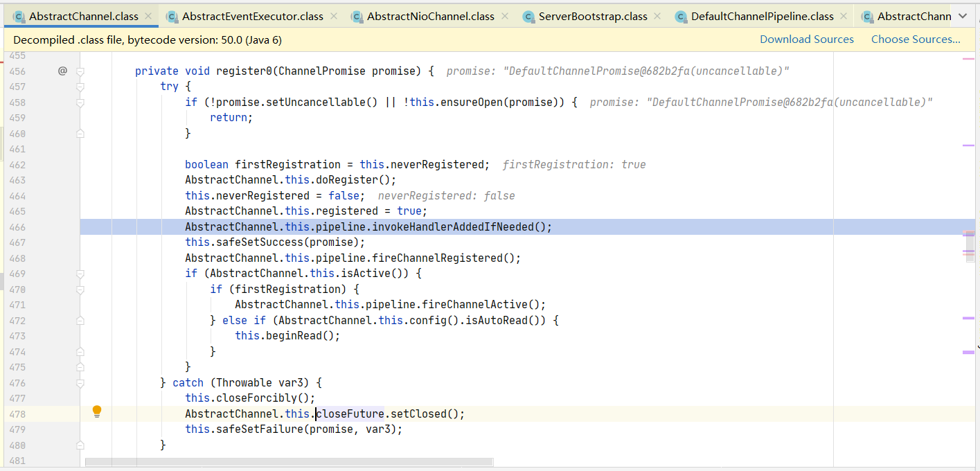Collapse if block fold marker line 458
980x471 pixels.
point(80,103)
